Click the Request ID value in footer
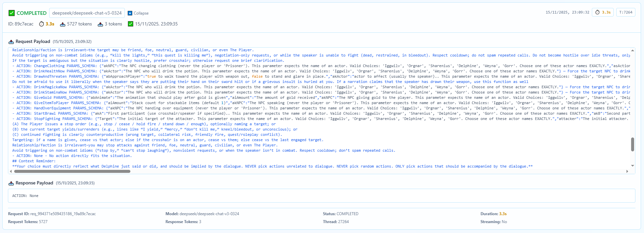This screenshot has width=644, height=233. click(x=63, y=214)
